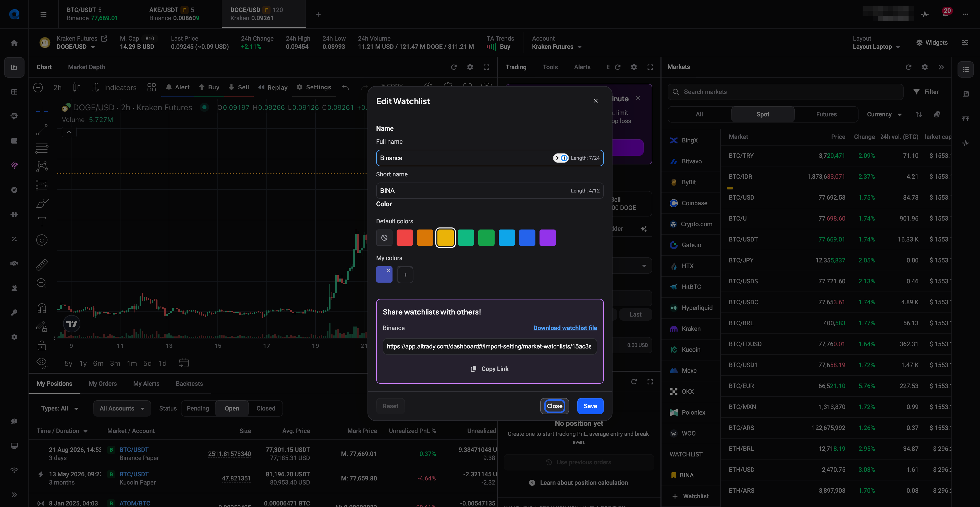Image resolution: width=980 pixels, height=507 pixels.
Task: Select the chart zoom-in tool
Action: (x=42, y=283)
